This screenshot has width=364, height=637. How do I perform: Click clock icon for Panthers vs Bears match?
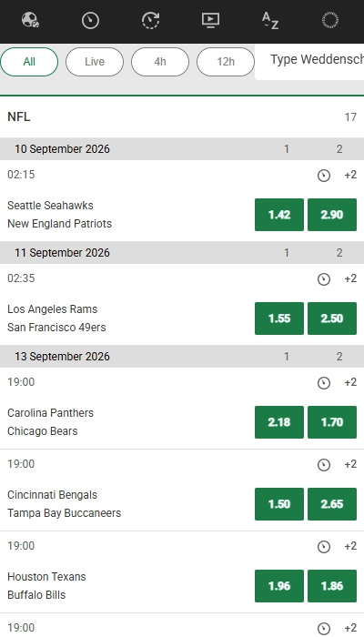(x=324, y=383)
